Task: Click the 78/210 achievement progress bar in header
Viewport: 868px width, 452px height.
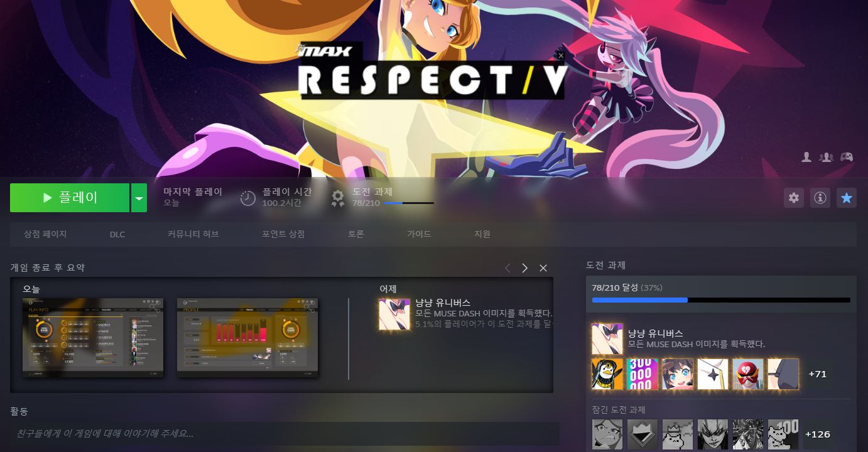Action: pyautogui.click(x=408, y=203)
